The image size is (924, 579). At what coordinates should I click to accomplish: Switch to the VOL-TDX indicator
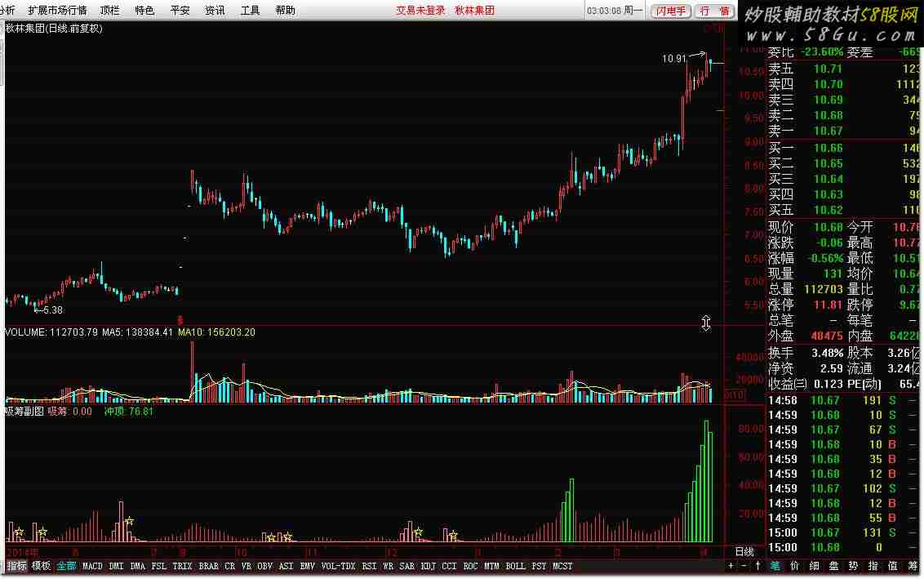tap(338, 566)
